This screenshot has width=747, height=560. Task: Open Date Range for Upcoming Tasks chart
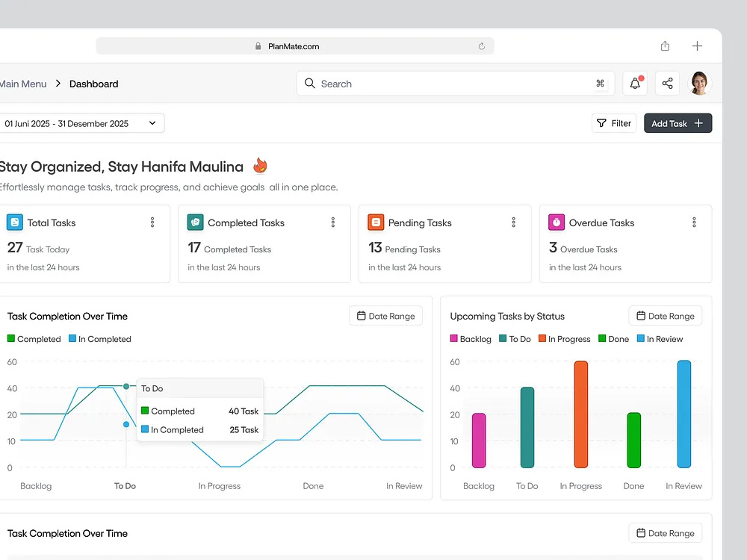666,316
